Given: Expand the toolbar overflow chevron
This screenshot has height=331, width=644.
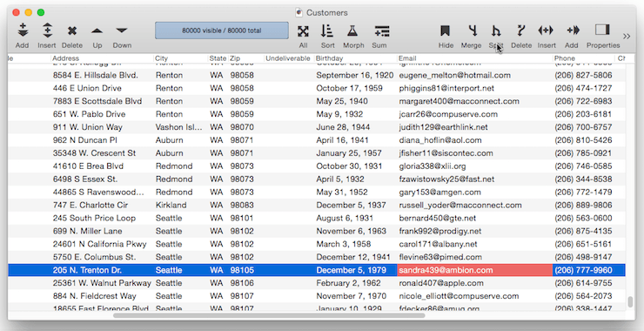Looking at the screenshot, I should click(x=627, y=37).
